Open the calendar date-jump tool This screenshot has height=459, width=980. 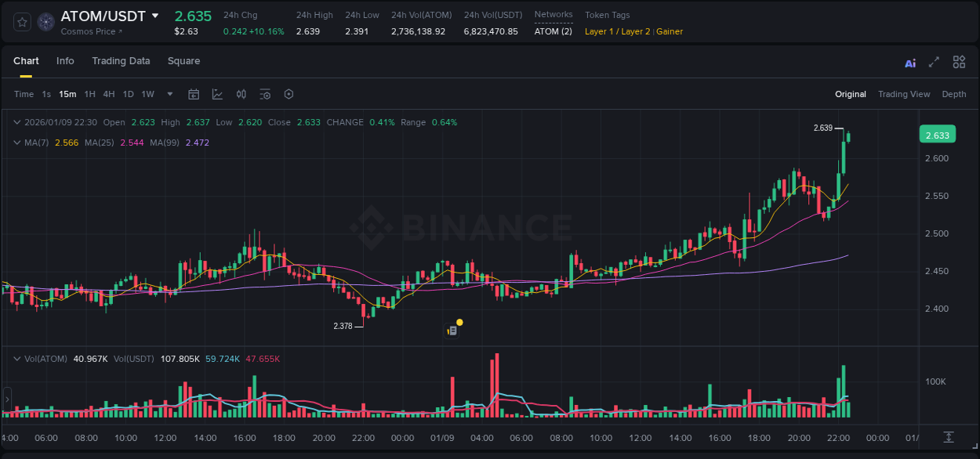[194, 94]
